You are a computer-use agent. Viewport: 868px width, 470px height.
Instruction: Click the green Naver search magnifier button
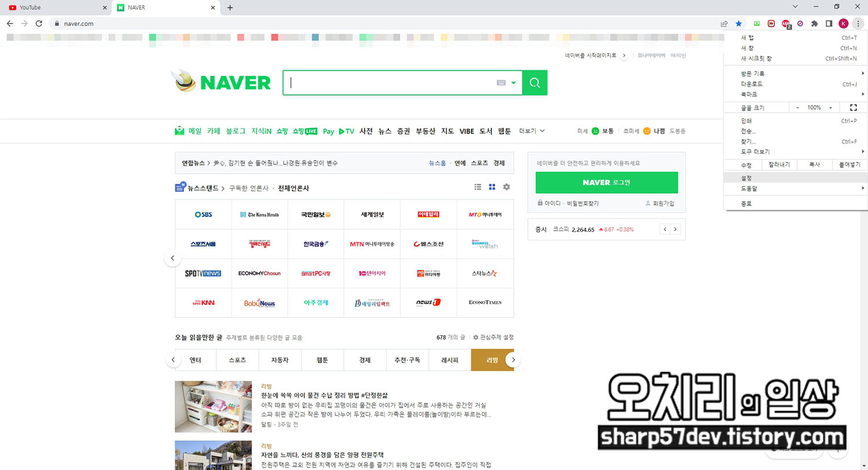535,83
